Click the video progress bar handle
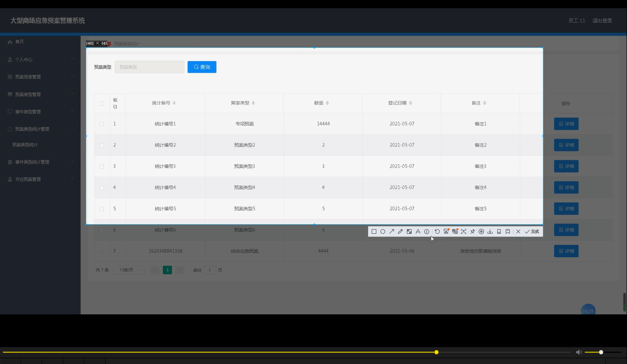 coord(436,352)
